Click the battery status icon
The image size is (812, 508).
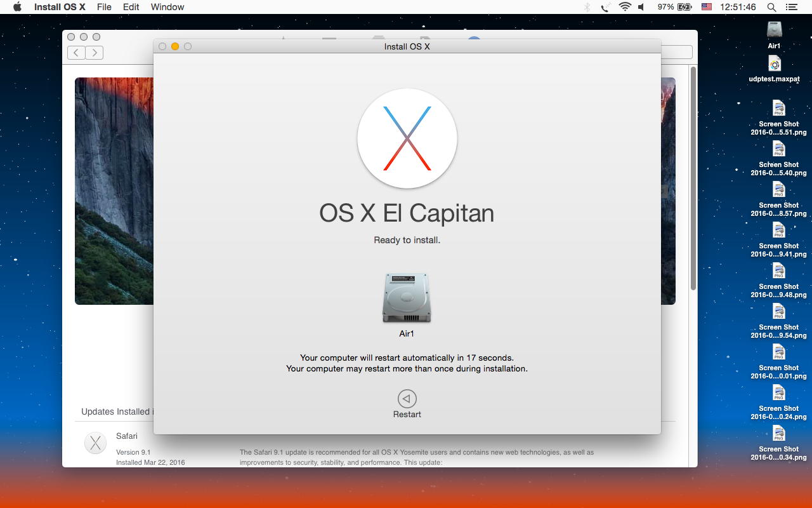684,7
